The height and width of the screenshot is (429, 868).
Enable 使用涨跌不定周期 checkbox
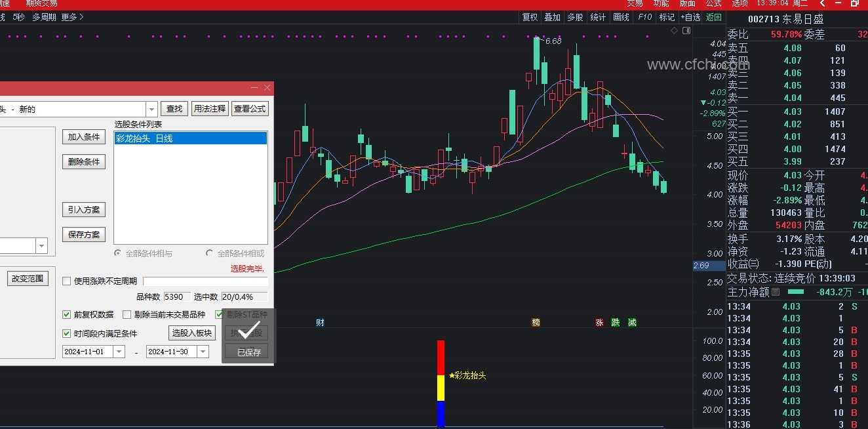tap(66, 281)
